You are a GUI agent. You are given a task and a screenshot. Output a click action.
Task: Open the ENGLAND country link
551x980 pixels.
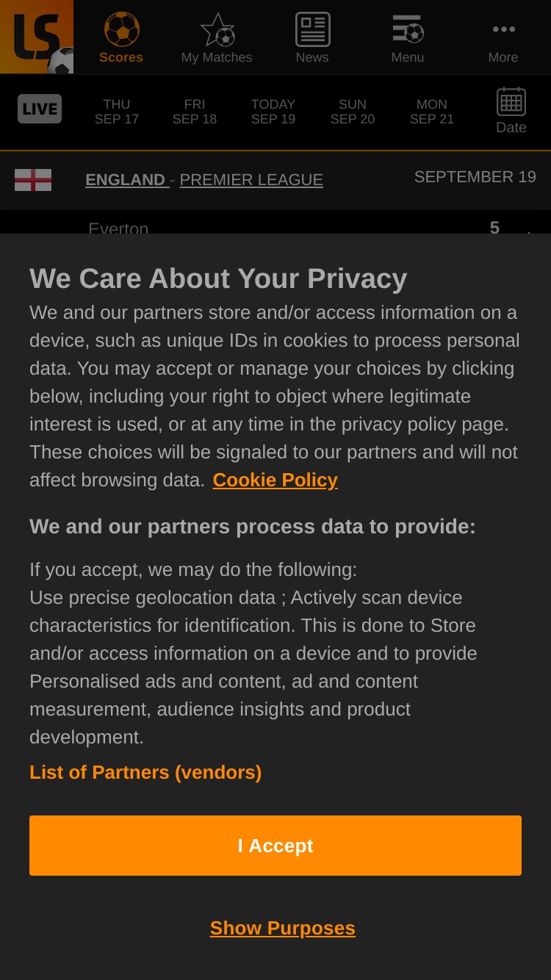click(x=126, y=180)
